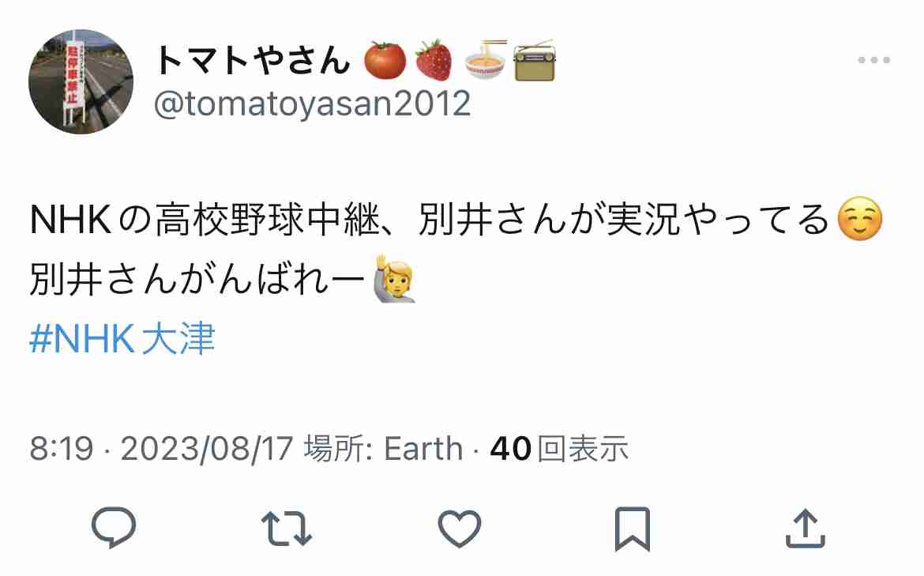Click the strawberry emoji in the name

[x=434, y=60]
